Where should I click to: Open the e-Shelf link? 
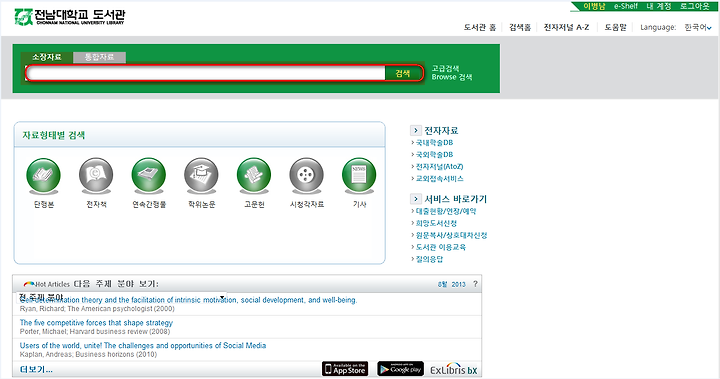[626, 6]
